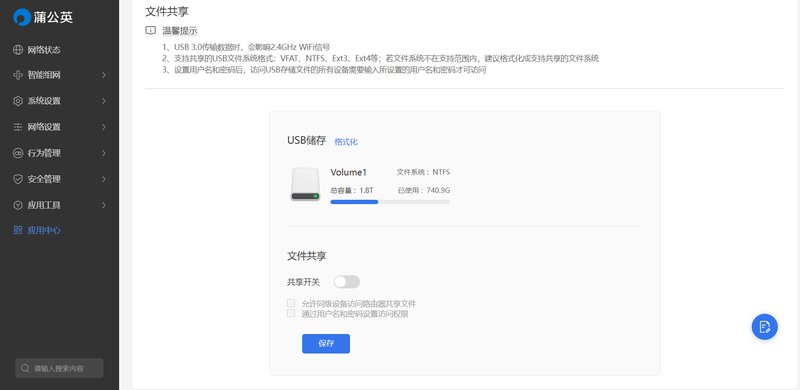Check 允许同级设备访问路由器共享文件 checkbox

(291, 303)
